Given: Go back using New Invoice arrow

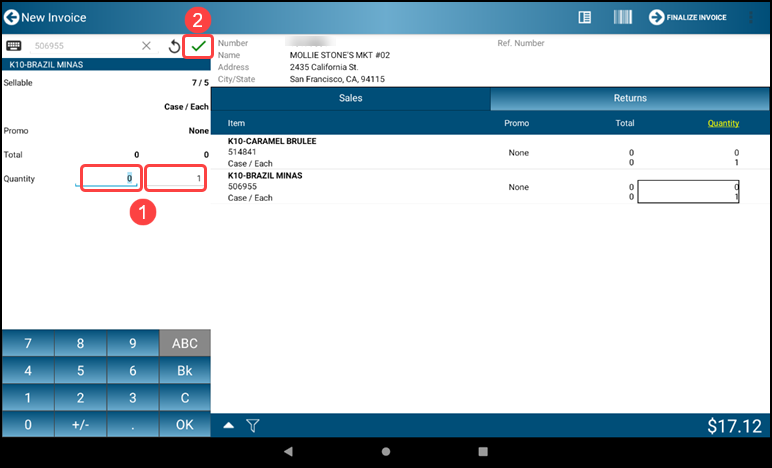Looking at the screenshot, I should coord(12,17).
